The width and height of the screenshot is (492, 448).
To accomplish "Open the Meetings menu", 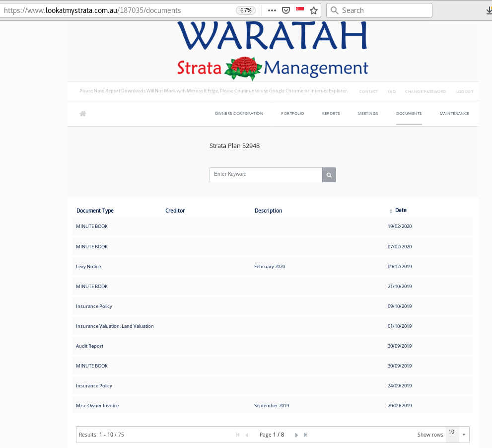I will [368, 113].
